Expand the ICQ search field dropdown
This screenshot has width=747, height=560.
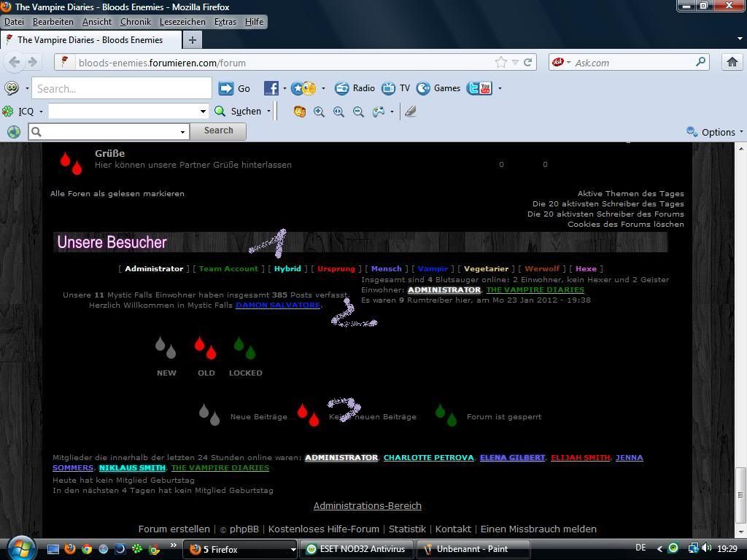coord(203,112)
